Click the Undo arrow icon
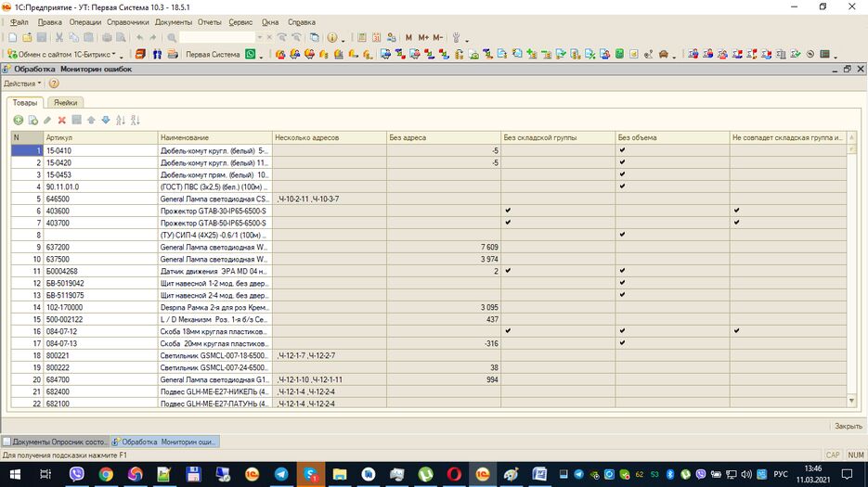868x487 pixels. pos(139,38)
